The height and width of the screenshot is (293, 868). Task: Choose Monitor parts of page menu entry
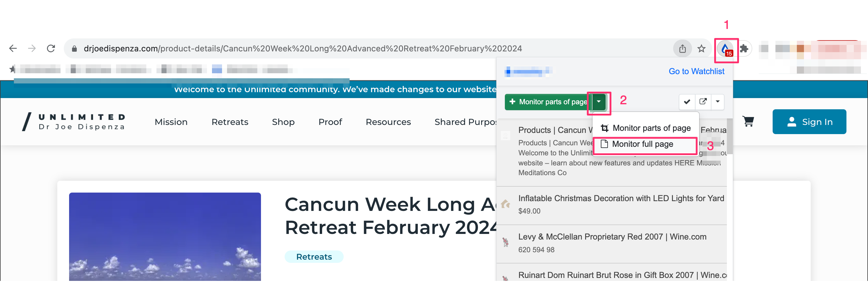[x=645, y=128]
